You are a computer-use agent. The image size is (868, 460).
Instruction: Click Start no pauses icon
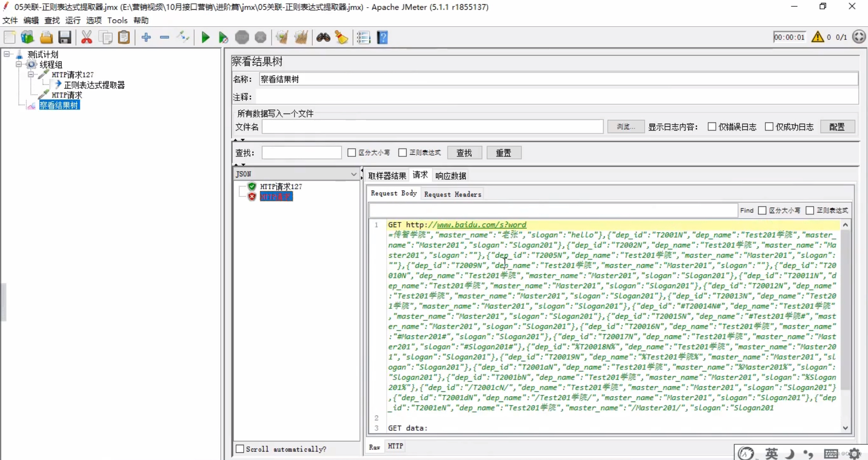(223, 37)
